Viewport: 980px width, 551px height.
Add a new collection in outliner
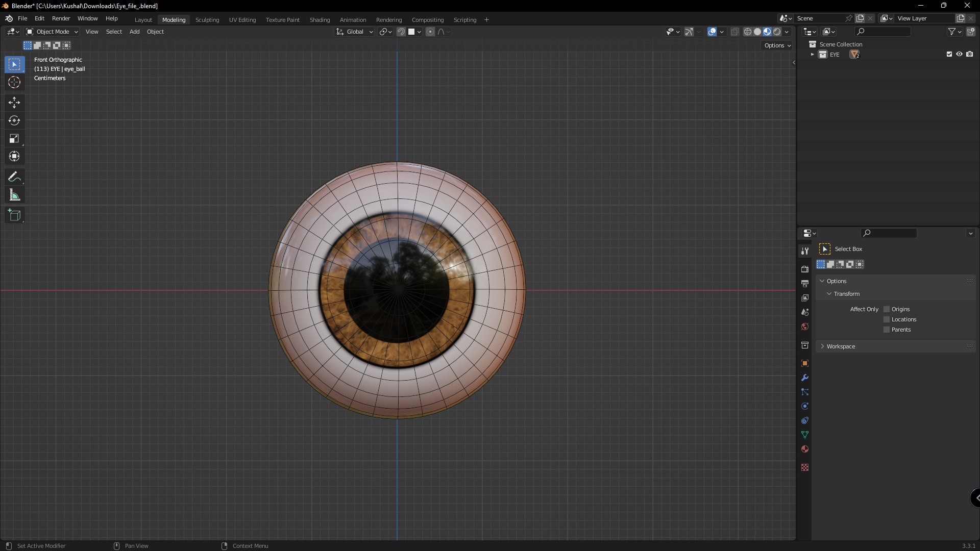[x=970, y=32]
